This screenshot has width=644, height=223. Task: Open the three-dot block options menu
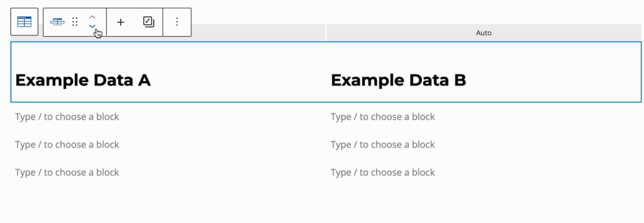click(177, 22)
